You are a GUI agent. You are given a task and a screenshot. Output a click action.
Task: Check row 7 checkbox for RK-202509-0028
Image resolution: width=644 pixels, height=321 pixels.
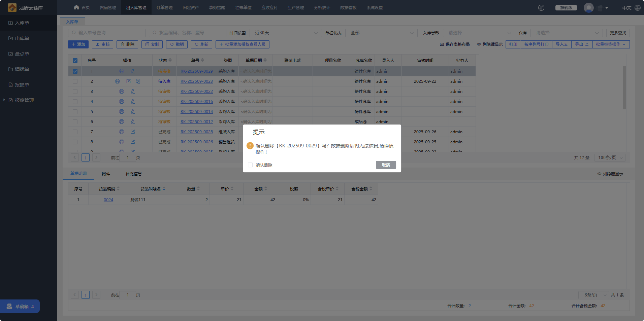pos(75,132)
